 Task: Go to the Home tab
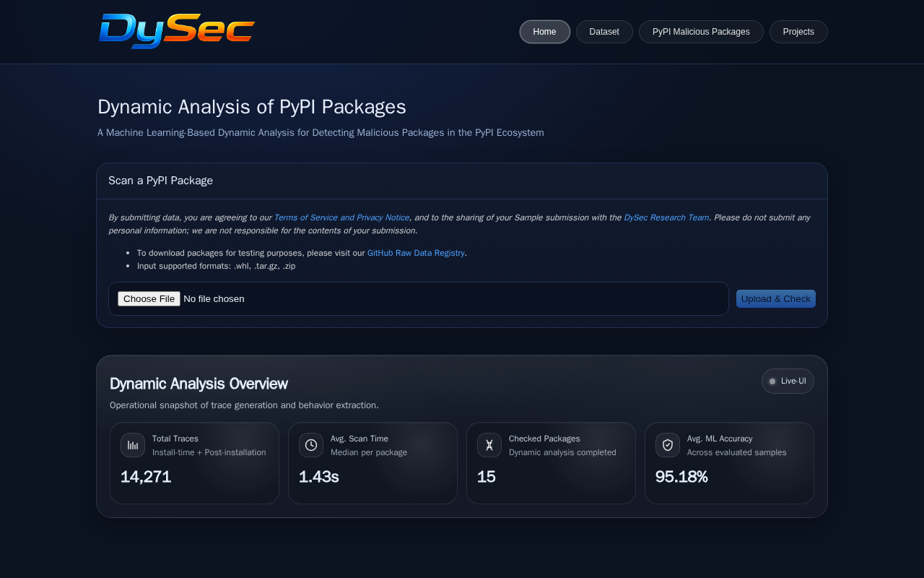point(544,32)
